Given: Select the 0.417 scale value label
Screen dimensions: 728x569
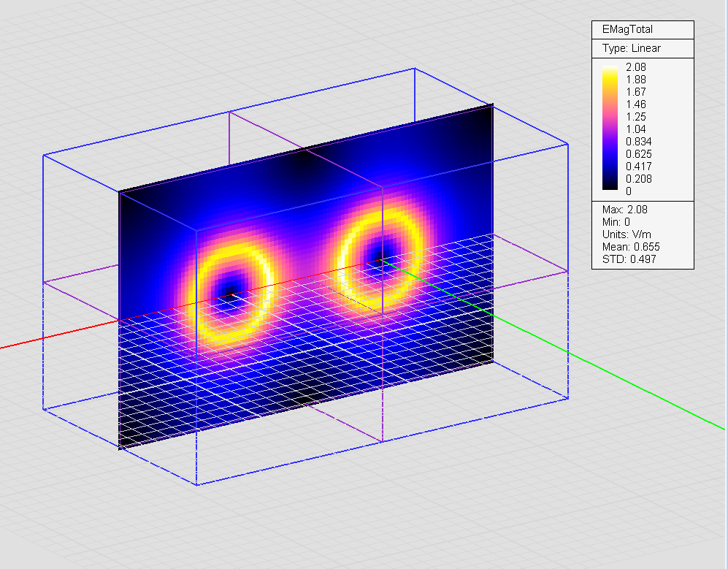Looking at the screenshot, I should click(x=638, y=167).
